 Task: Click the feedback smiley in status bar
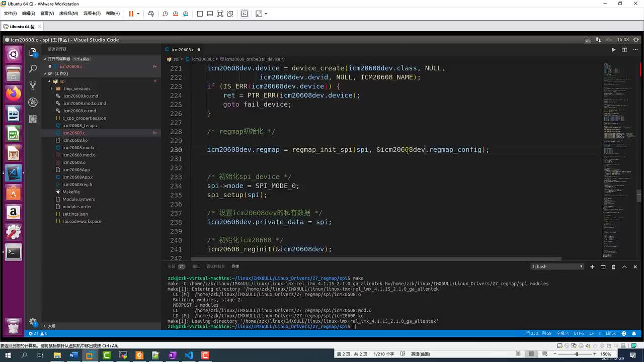click(624, 333)
